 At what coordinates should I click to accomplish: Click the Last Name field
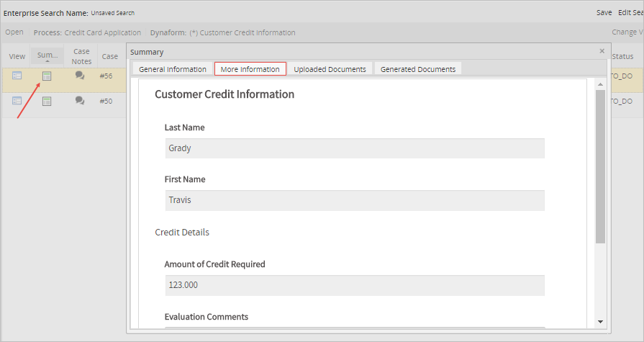354,148
